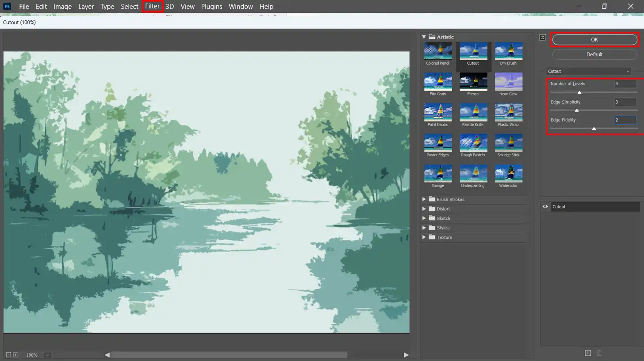Pick the Fresco filter thumbnail
Image resolution: width=644 pixels, height=361 pixels.
473,81
